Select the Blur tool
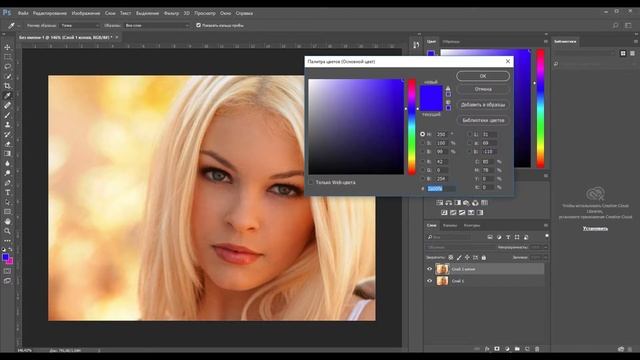Screen dimensions: 640x360 pyautogui.click(x=7, y=163)
